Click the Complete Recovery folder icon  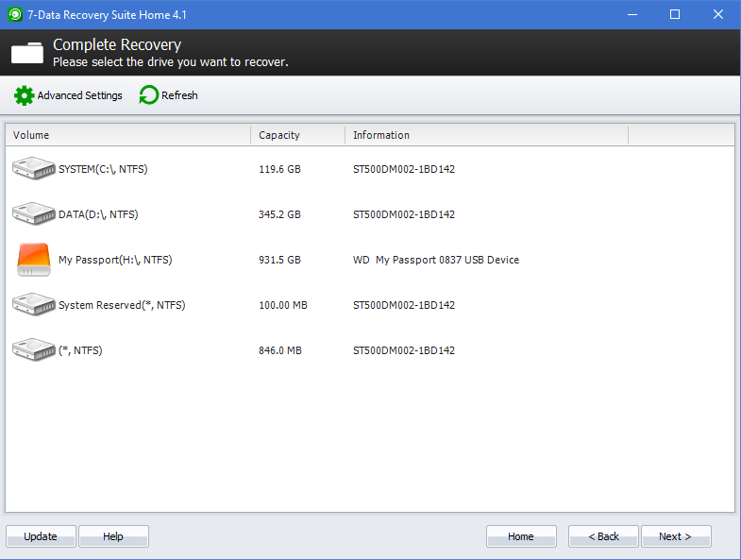tap(27, 53)
